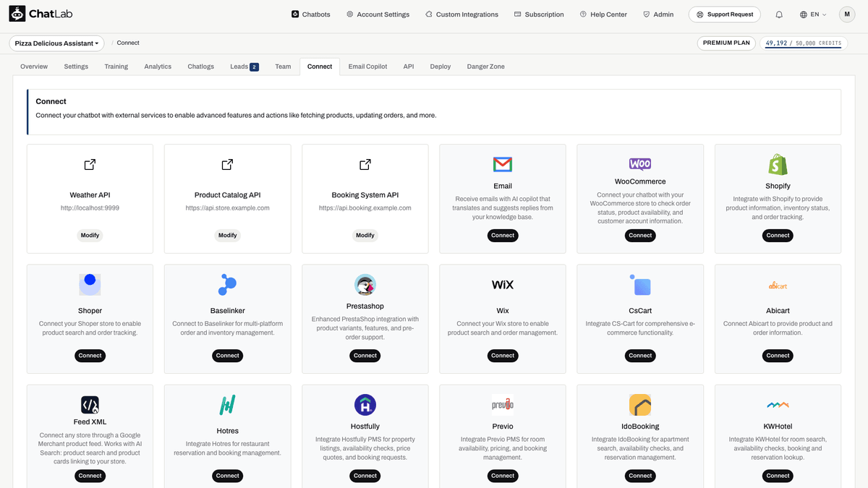Switch to the Overview tab
Screen dimensions: 868x488
34,67
